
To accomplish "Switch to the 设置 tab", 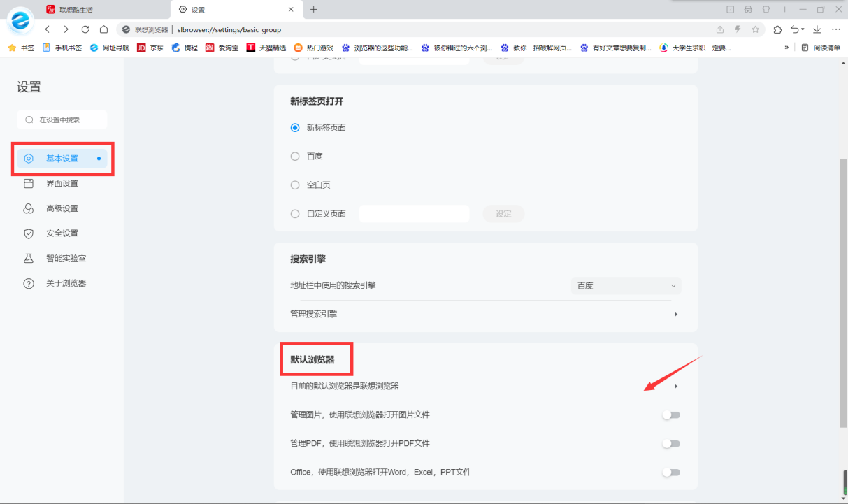I will pyautogui.click(x=235, y=10).
